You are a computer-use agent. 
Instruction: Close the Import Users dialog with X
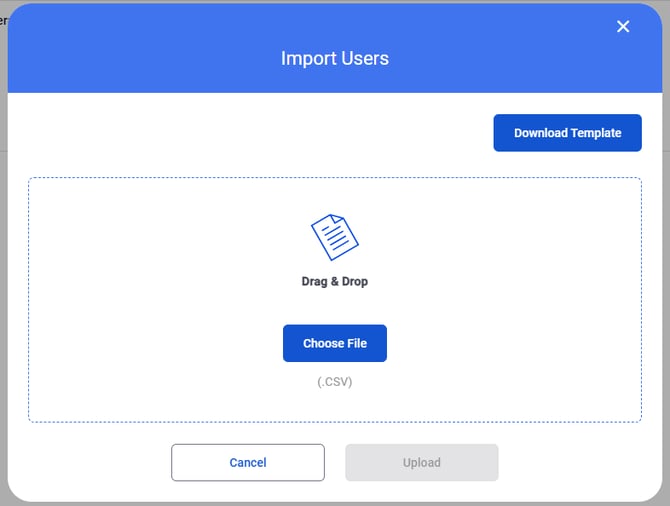tap(623, 27)
